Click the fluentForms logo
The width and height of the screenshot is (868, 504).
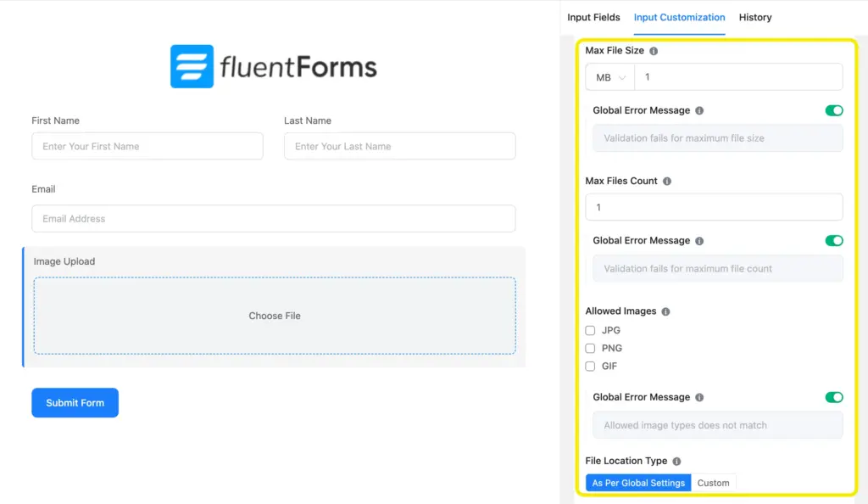(x=274, y=67)
